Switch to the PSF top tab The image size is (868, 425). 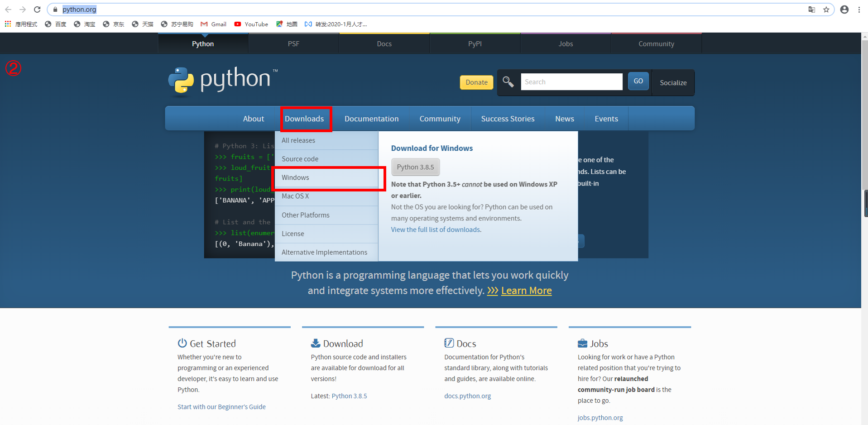(x=293, y=44)
